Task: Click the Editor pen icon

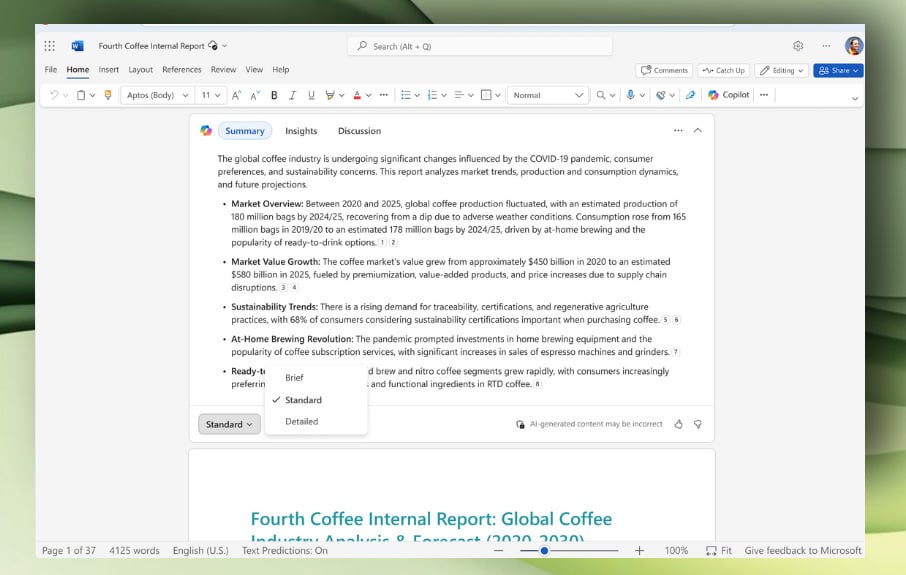Action: (x=690, y=95)
